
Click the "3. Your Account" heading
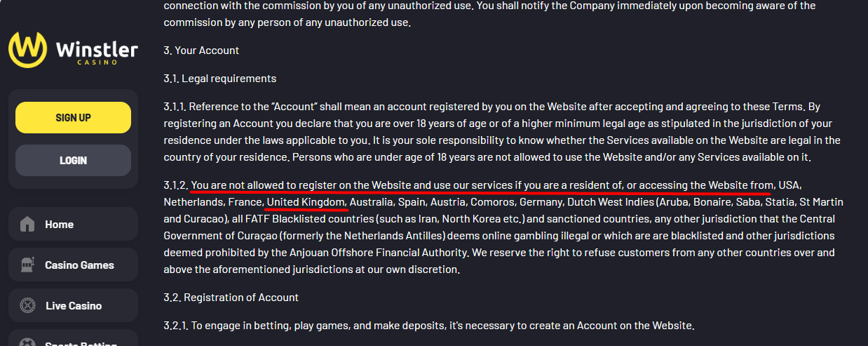[x=201, y=51]
